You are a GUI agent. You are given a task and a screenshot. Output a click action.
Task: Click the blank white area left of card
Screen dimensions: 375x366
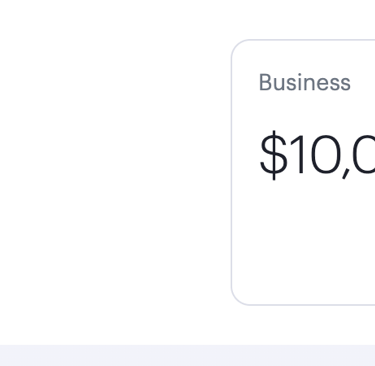113,172
